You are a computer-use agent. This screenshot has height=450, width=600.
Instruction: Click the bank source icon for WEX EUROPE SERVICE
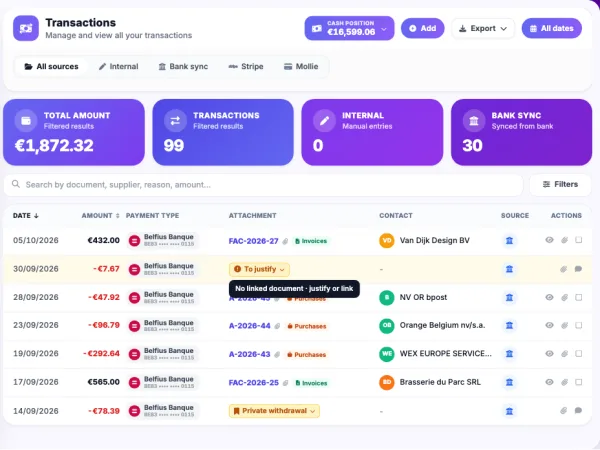(509, 354)
